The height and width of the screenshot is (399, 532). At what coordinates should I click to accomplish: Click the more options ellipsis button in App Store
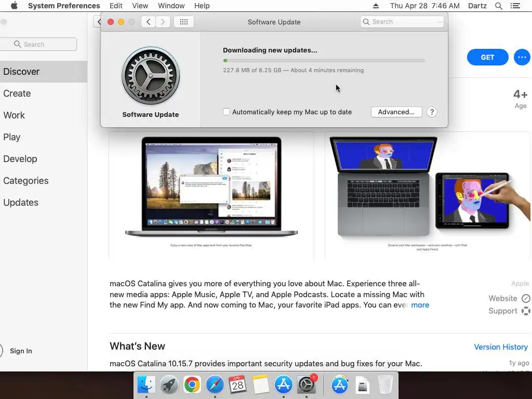[x=522, y=57]
